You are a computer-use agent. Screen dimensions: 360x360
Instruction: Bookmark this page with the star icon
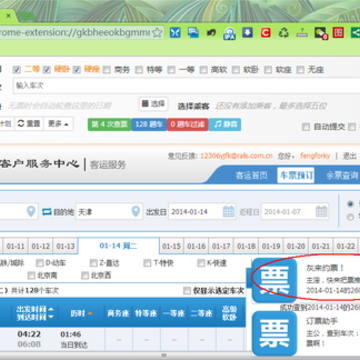click(157, 33)
